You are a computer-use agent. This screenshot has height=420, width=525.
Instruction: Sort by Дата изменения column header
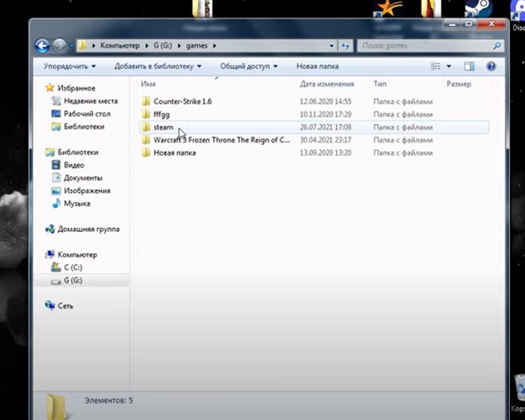click(327, 84)
